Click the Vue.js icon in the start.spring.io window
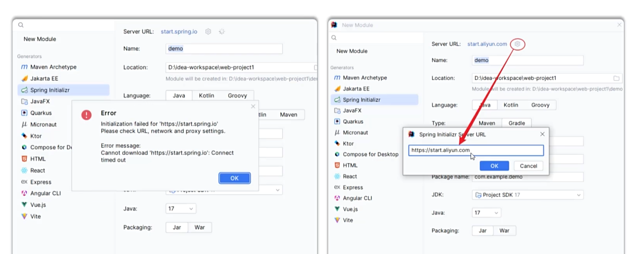 click(24, 205)
